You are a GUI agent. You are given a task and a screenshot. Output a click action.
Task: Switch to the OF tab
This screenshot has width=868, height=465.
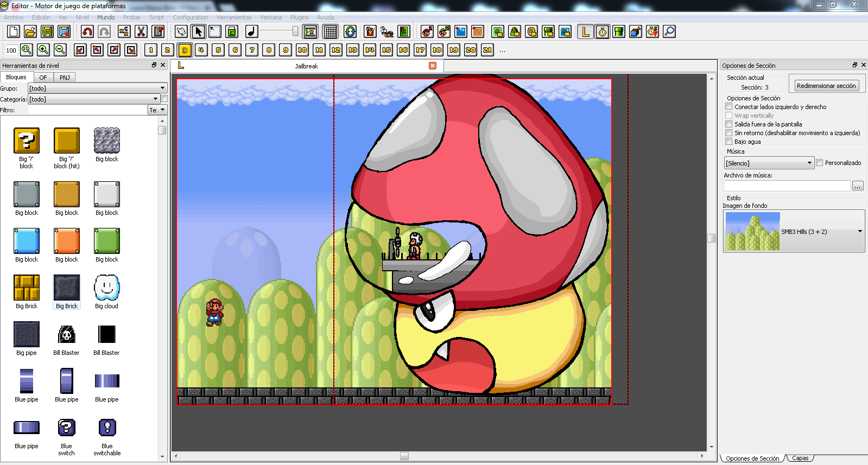tap(43, 78)
